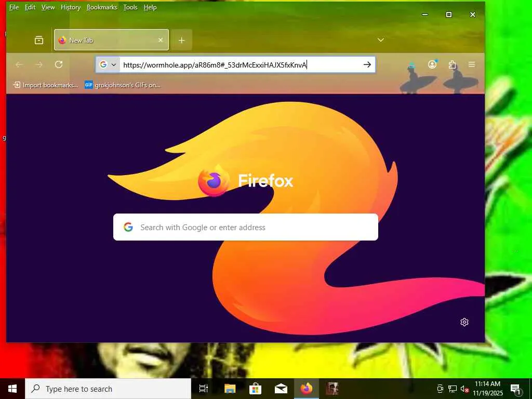Open new tab personalize gear
Image resolution: width=532 pixels, height=399 pixels.
[x=464, y=322]
